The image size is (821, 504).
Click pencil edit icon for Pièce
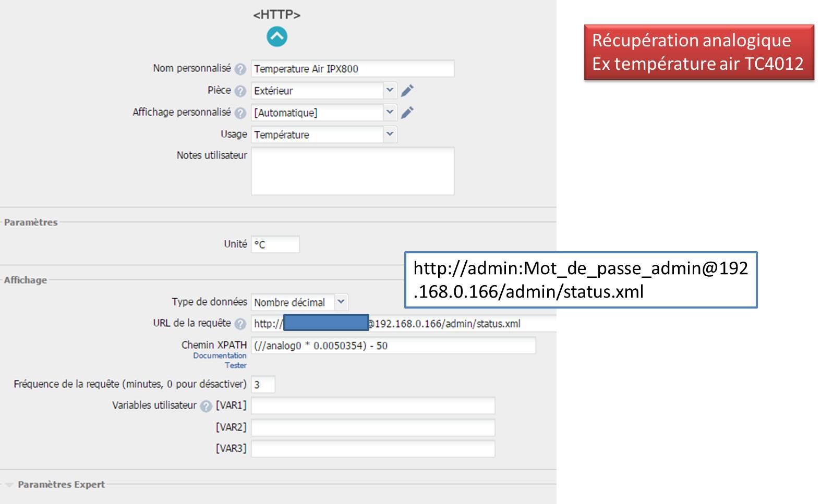pos(407,91)
